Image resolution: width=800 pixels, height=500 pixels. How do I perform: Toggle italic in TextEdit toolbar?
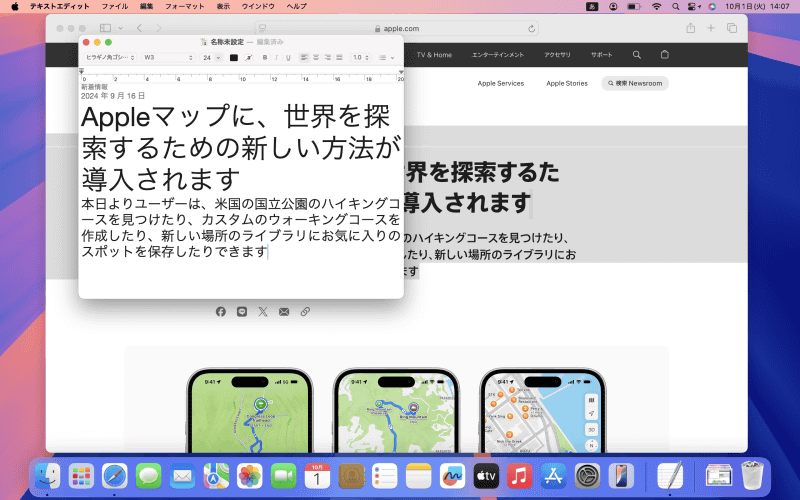[277, 58]
